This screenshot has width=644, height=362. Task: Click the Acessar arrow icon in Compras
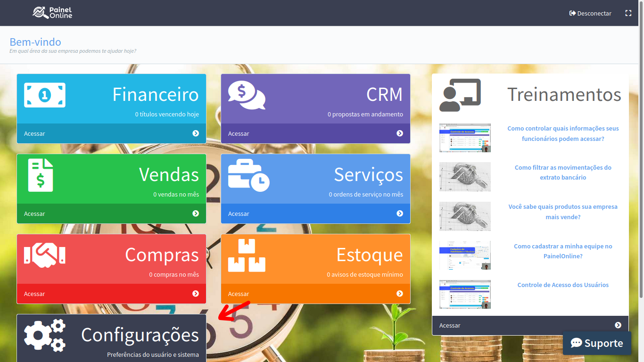(x=196, y=294)
